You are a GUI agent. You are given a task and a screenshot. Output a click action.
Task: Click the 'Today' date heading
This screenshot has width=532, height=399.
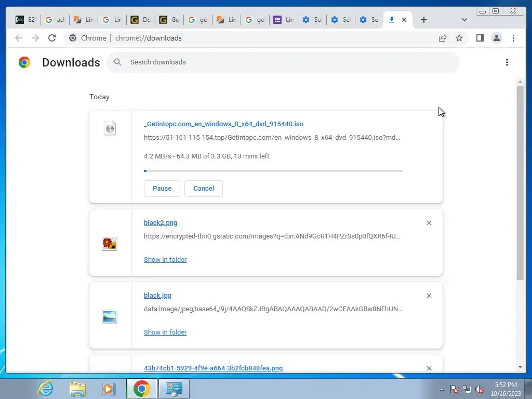coord(99,97)
